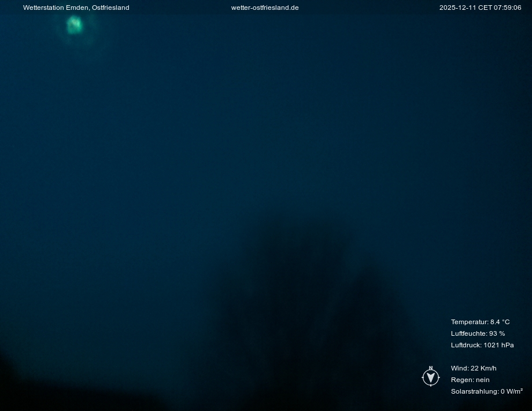Select the word Ostfriesland in station title
Screen dimensions: 532x411
[110, 8]
